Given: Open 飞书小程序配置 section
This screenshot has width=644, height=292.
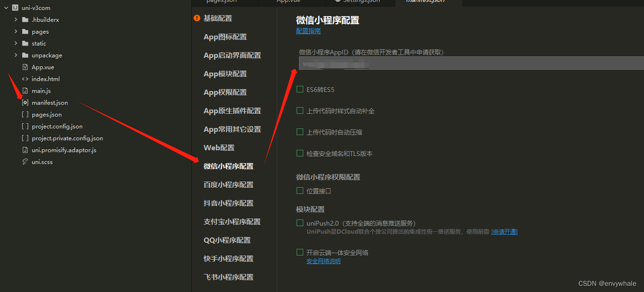Looking at the screenshot, I should [x=228, y=277].
